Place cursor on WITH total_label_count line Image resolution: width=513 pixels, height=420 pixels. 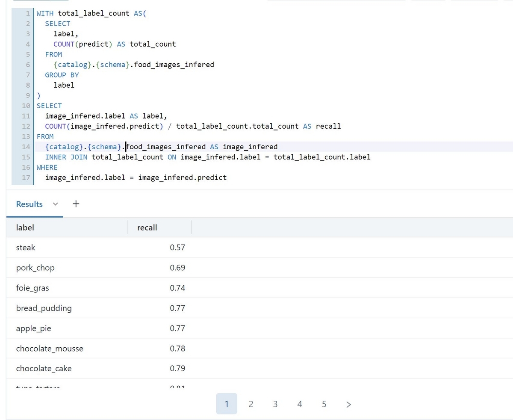click(x=91, y=13)
